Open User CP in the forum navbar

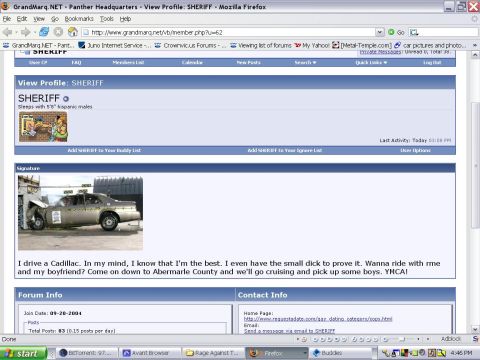(x=38, y=62)
